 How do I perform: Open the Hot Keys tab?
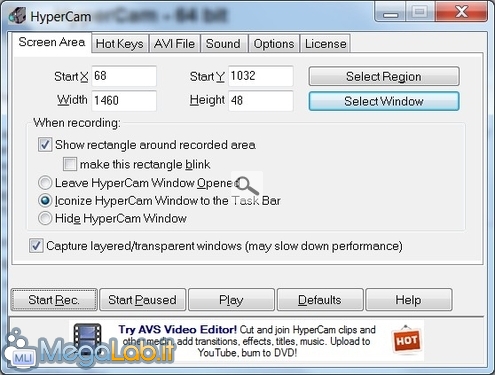[x=120, y=44]
